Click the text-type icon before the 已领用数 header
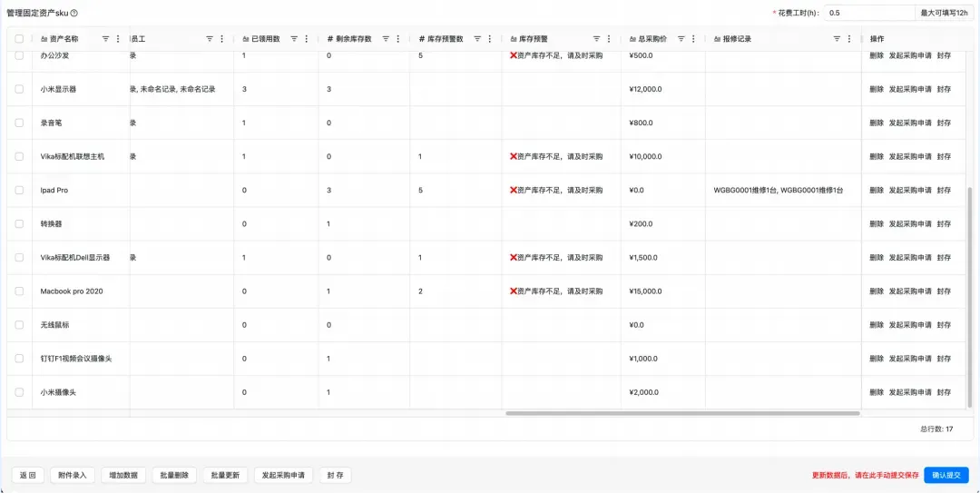The image size is (980, 493). point(246,39)
